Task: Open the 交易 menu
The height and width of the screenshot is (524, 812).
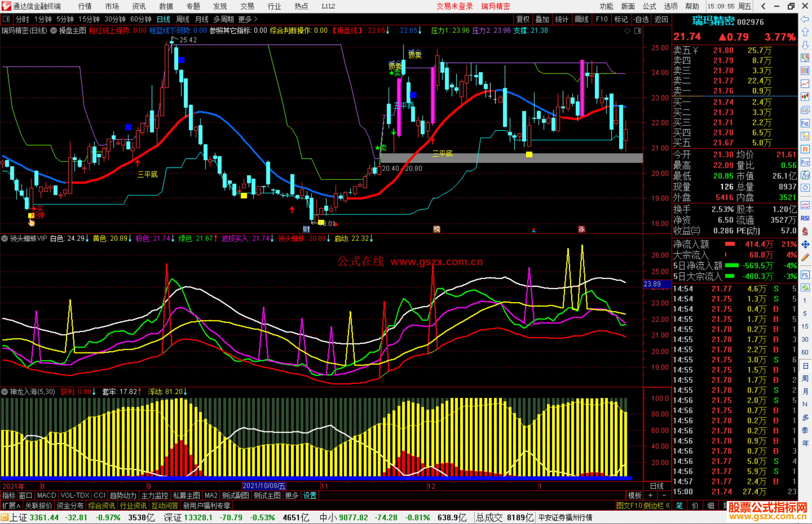Action: pyautogui.click(x=247, y=6)
